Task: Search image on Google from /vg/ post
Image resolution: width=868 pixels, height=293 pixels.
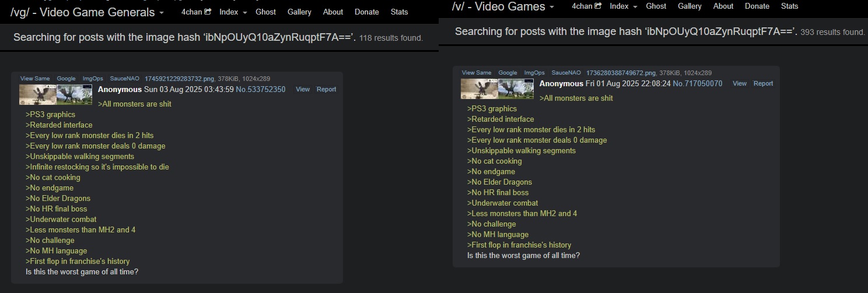Action: coord(66,79)
